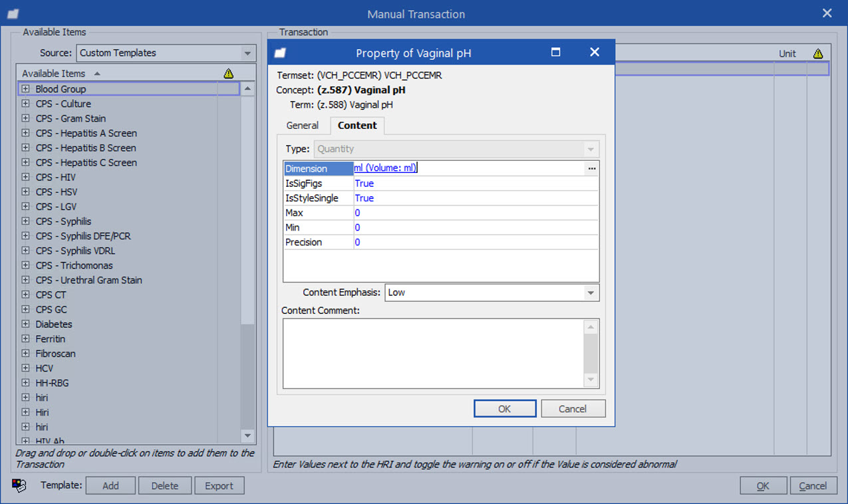This screenshot has width=848, height=504.
Task: Expand the Blood Group tree item
Action: click(25, 88)
